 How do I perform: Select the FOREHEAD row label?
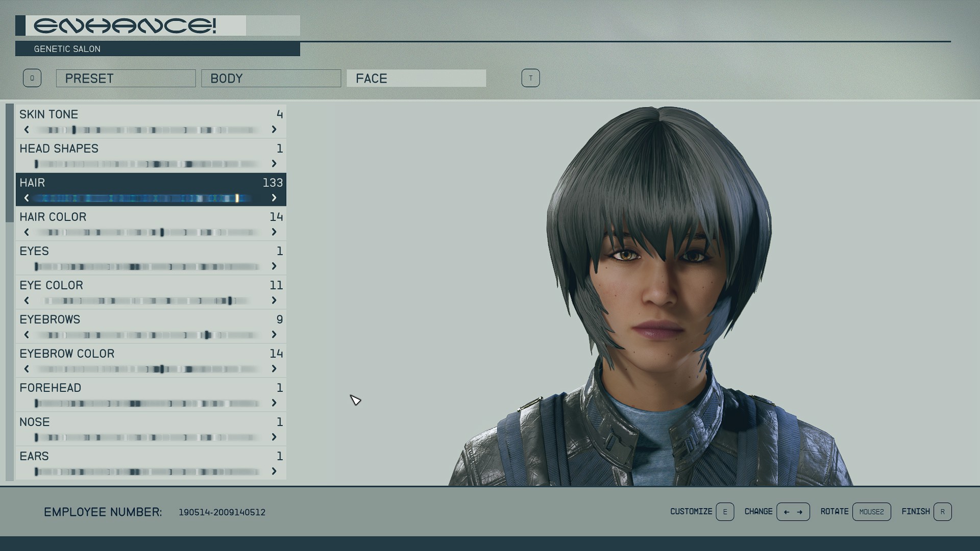[50, 388]
